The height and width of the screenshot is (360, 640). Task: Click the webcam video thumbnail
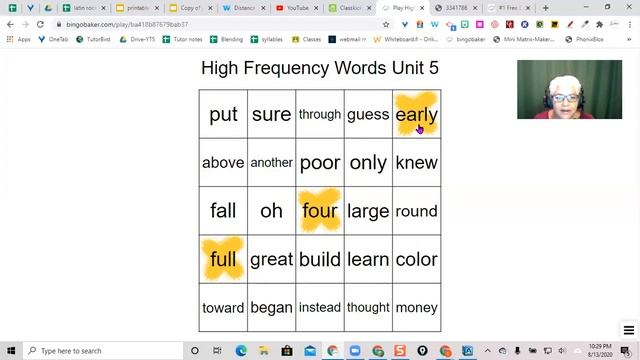(569, 89)
